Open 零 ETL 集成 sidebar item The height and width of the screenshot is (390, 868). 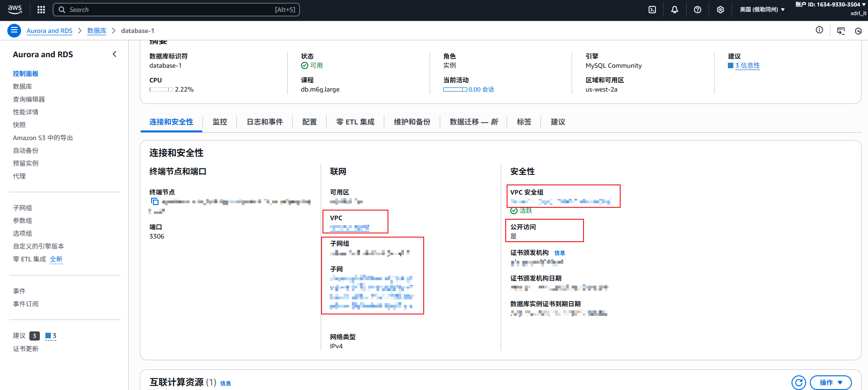[x=29, y=259]
